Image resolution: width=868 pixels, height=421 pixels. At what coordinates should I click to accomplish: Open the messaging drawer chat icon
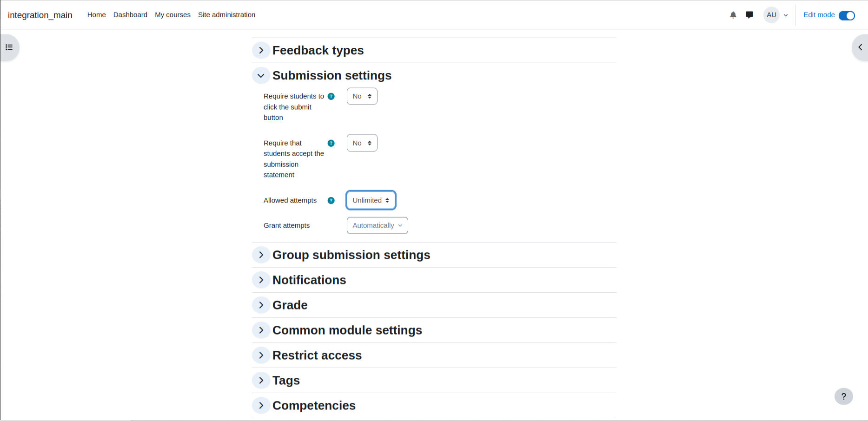(749, 15)
